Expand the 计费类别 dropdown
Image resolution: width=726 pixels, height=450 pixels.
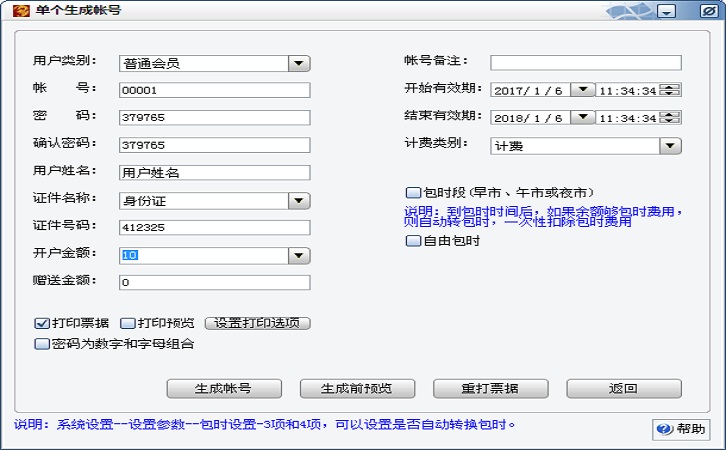tap(670, 146)
